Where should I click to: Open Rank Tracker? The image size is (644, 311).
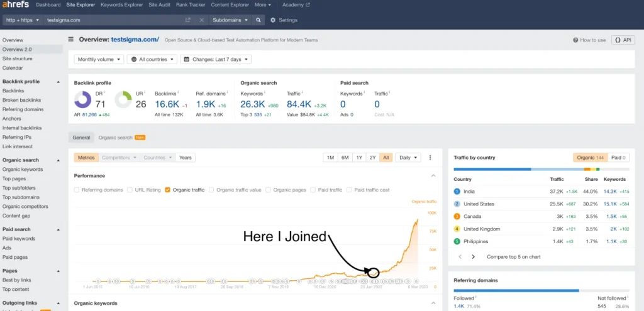pos(191,5)
